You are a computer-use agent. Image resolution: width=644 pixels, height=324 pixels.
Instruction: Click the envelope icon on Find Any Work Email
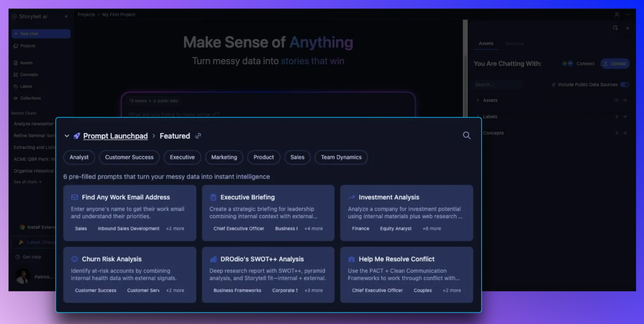(x=74, y=197)
